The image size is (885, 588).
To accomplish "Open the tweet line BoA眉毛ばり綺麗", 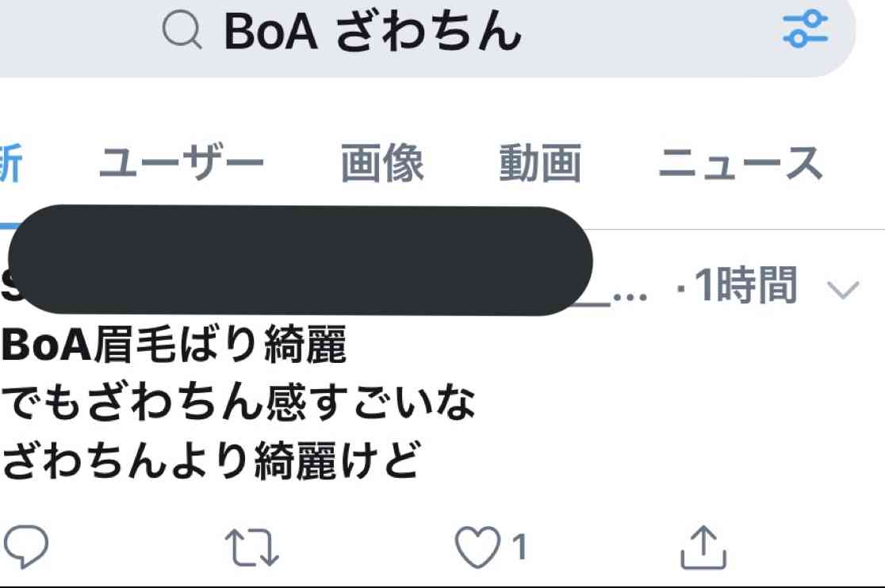I will pos(174,344).
